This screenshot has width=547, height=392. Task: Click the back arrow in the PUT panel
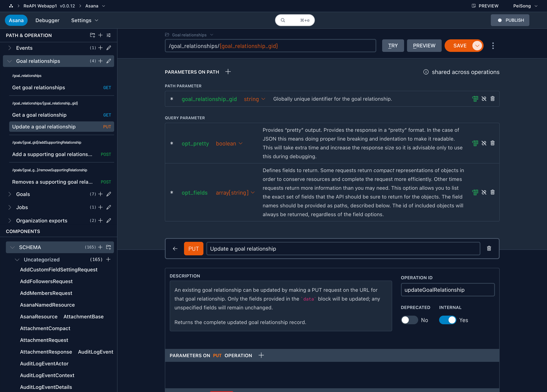coord(175,248)
